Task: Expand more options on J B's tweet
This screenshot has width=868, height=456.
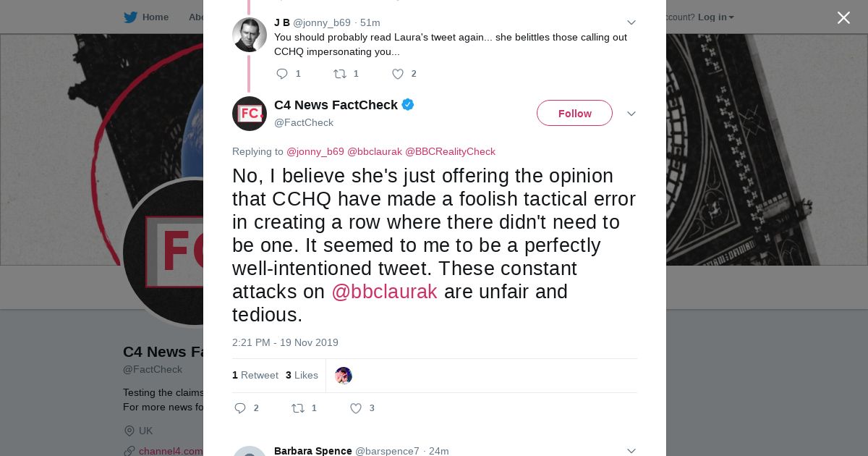Action: 631,23
